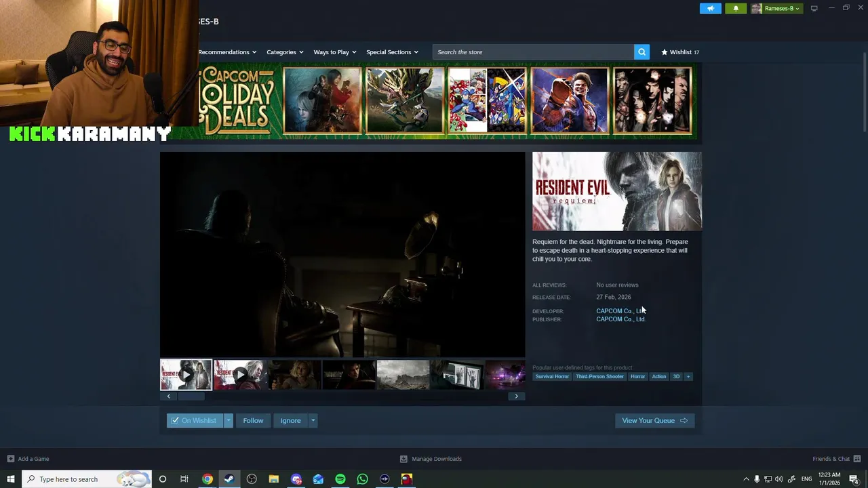Click the Steam taskbar icon
This screenshot has height=488, width=868.
[x=229, y=479]
